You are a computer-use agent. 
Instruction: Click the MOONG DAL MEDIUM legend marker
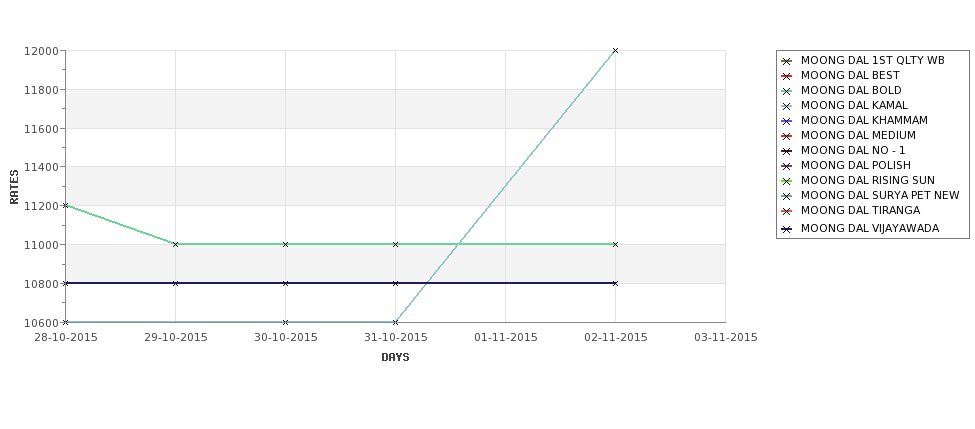coord(787,136)
